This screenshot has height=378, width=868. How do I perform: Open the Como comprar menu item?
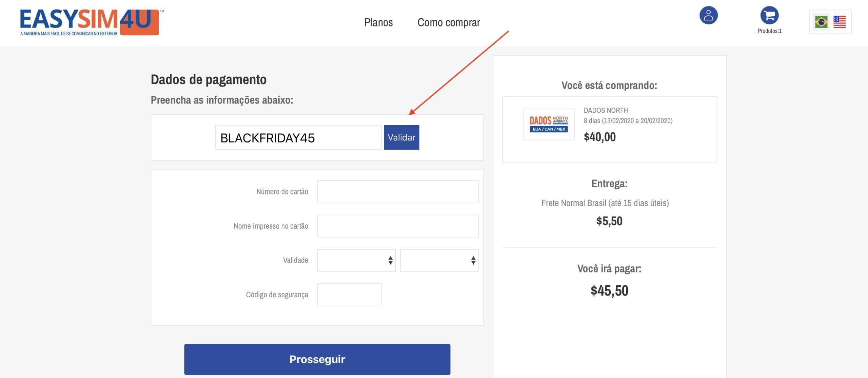(449, 22)
